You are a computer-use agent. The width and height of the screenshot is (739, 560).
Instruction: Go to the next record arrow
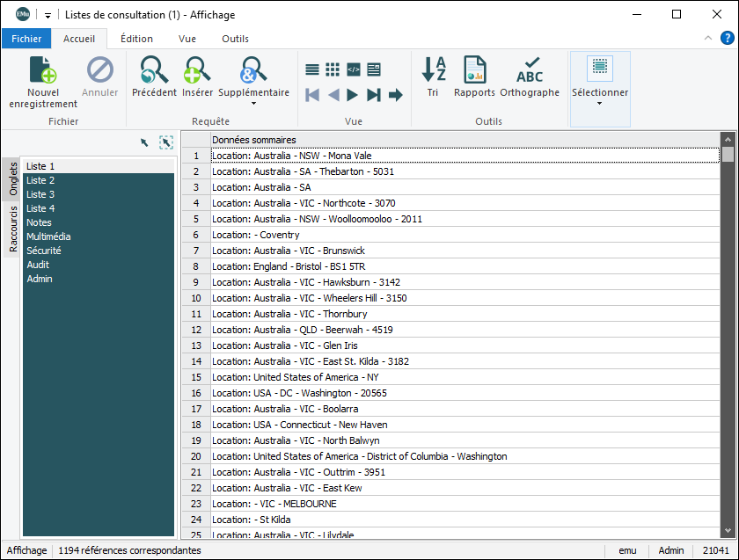coord(353,95)
